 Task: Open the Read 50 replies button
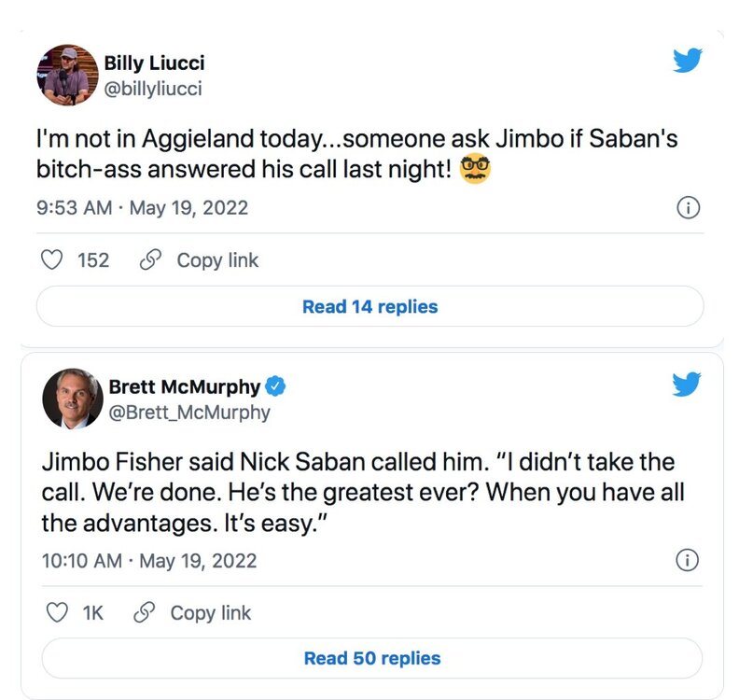point(371,658)
